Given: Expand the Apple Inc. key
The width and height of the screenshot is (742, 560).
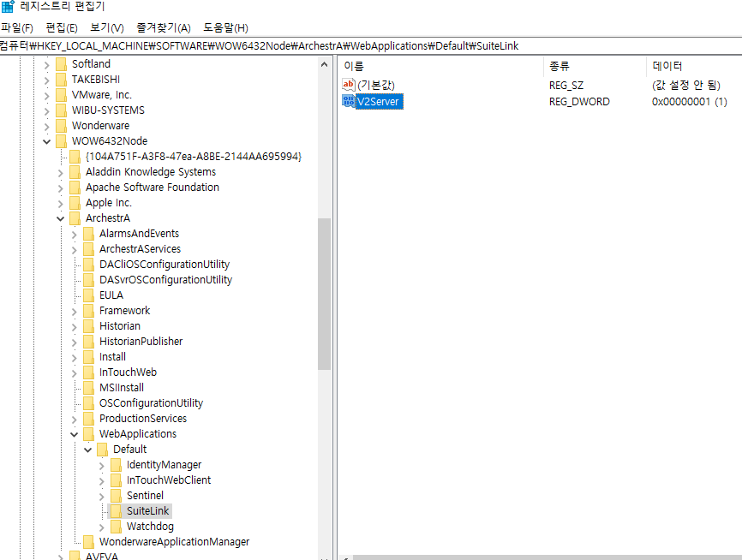Looking at the screenshot, I should click(x=60, y=204).
